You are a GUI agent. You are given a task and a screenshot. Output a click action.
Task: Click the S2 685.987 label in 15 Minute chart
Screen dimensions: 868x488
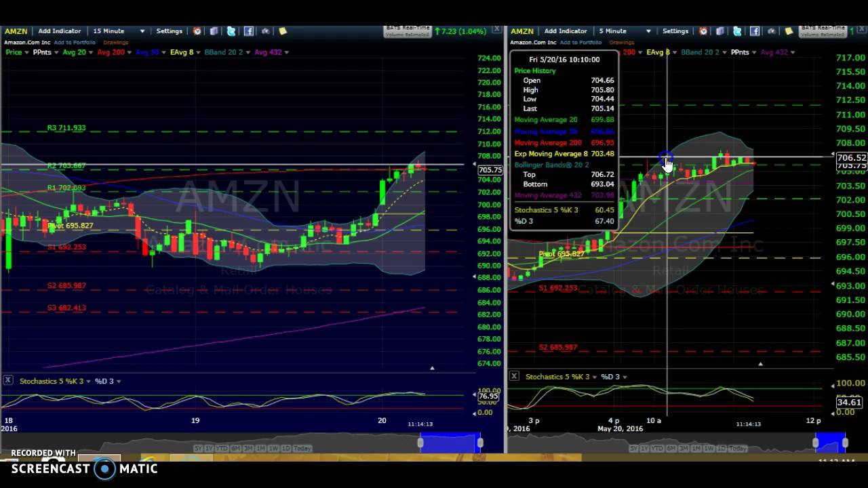66,286
